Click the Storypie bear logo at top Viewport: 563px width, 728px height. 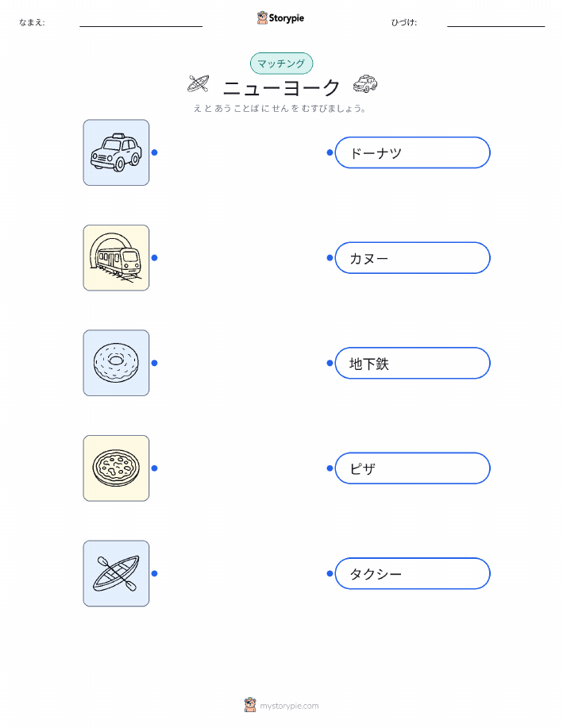click(x=263, y=18)
